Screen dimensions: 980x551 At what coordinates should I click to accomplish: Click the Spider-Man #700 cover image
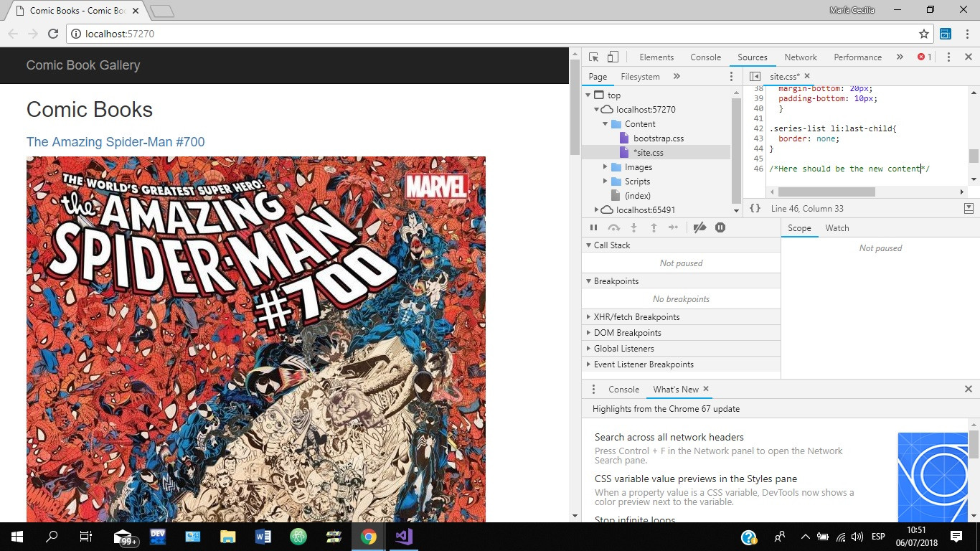pyautogui.click(x=256, y=339)
